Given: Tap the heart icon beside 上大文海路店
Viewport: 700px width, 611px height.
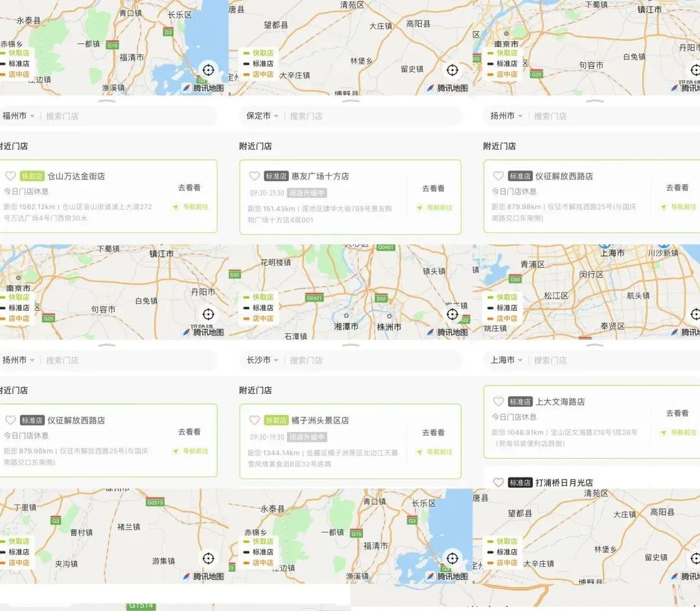Looking at the screenshot, I should pos(498,402).
